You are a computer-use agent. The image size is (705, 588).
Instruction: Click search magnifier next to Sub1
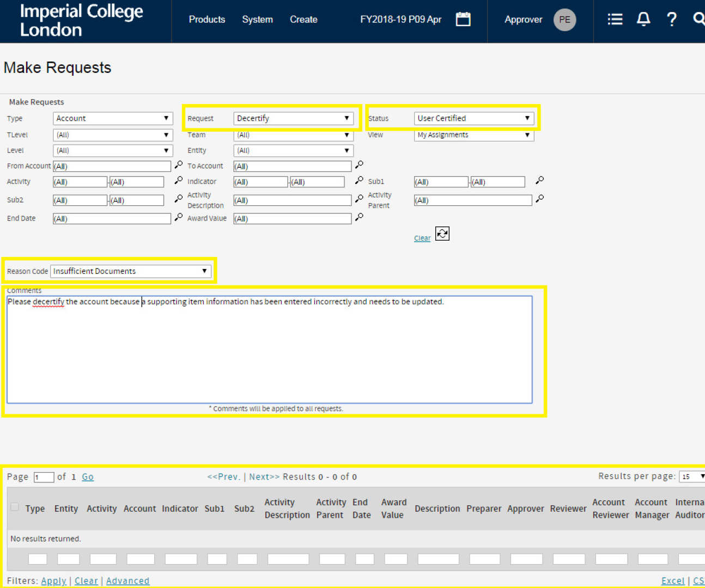539,180
